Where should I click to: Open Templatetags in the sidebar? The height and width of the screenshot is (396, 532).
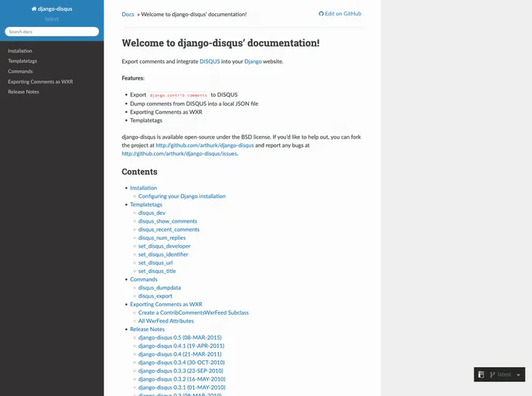(x=22, y=61)
